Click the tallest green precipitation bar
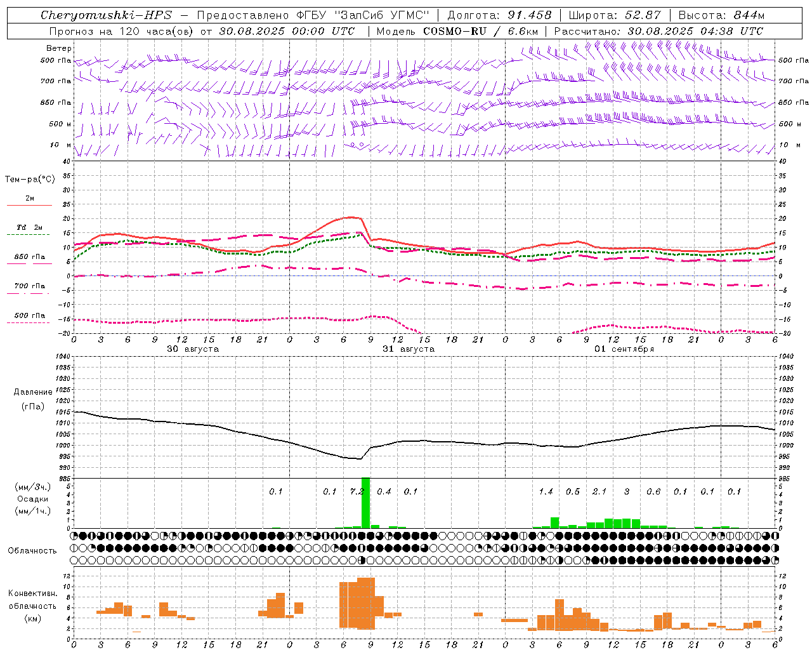812x650 pixels. click(365, 503)
